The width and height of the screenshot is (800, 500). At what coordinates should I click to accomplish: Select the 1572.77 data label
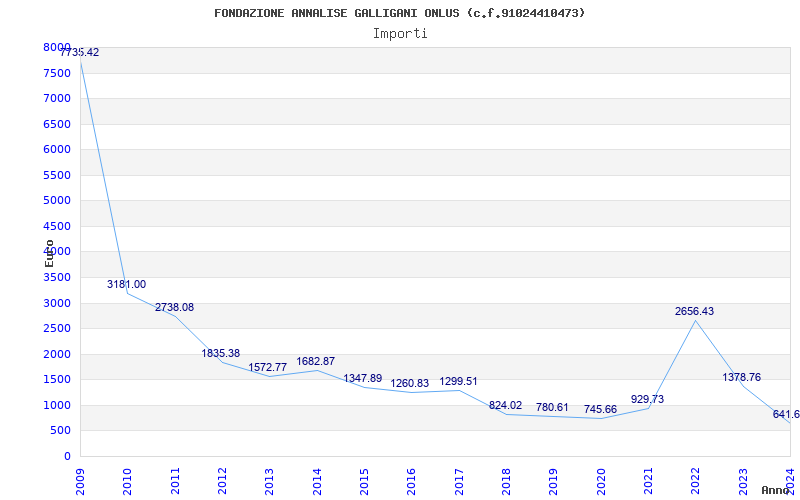coord(267,367)
